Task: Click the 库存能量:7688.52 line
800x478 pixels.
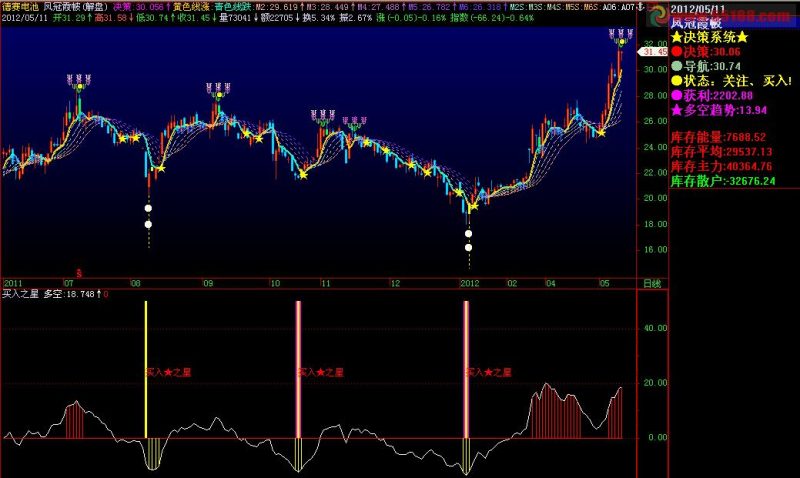Action: coord(718,137)
